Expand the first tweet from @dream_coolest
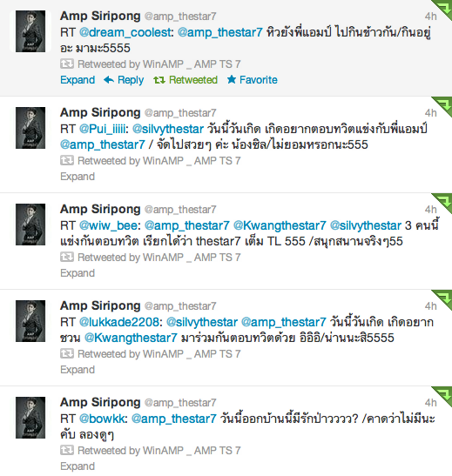 (x=78, y=80)
